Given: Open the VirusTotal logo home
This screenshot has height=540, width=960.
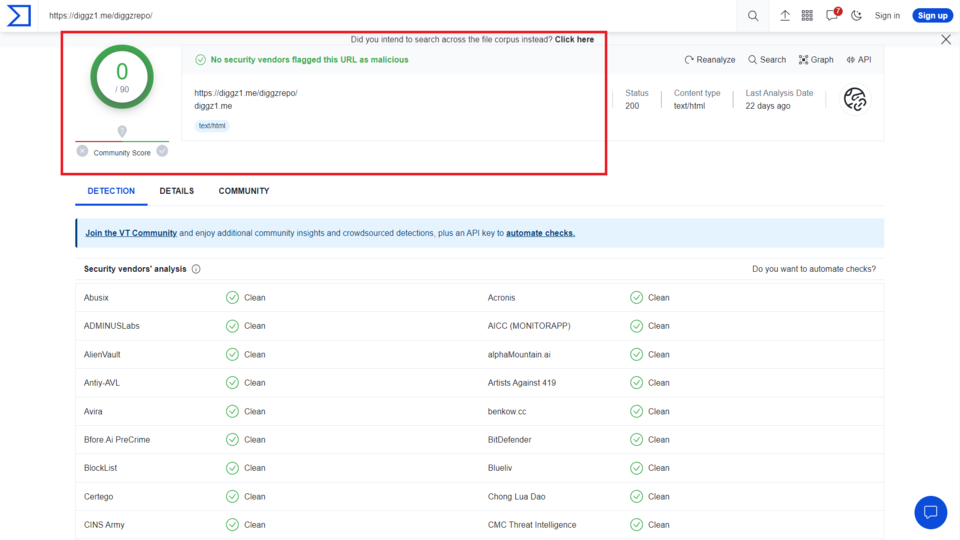Looking at the screenshot, I should pos(19,15).
